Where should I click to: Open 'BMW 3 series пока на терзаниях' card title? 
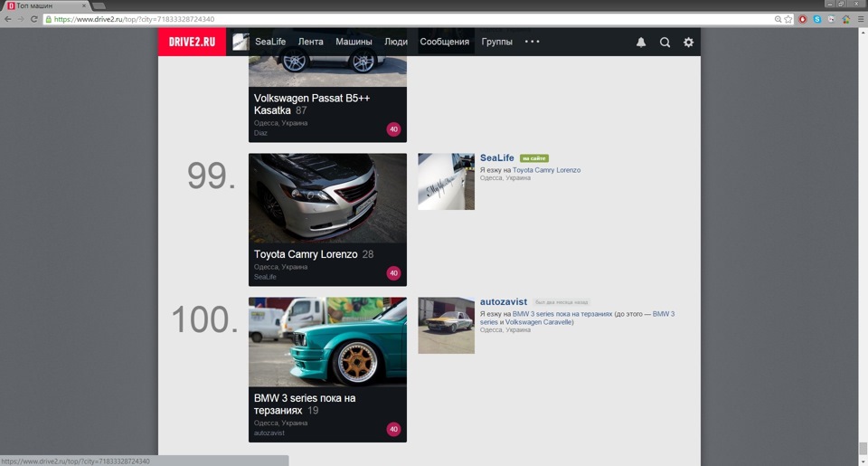[x=305, y=404]
